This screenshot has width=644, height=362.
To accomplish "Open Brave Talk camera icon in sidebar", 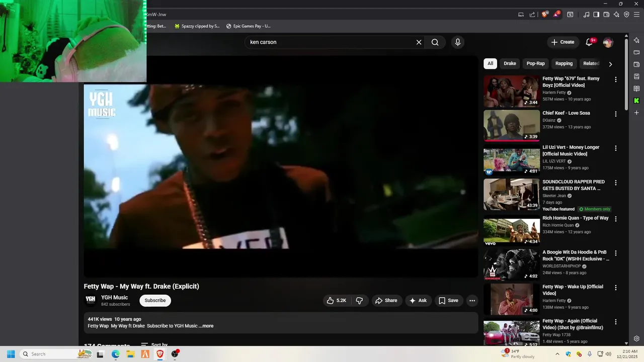I will coord(636,52).
